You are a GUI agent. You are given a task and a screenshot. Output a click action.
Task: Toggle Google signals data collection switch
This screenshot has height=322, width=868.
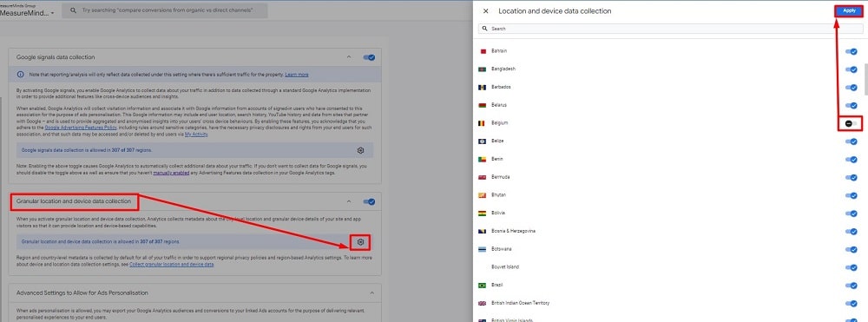click(369, 57)
